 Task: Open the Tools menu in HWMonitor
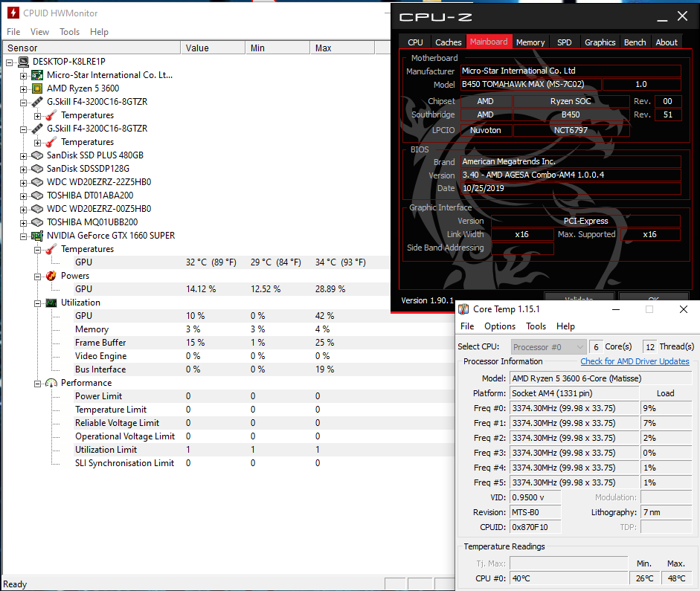(70, 32)
